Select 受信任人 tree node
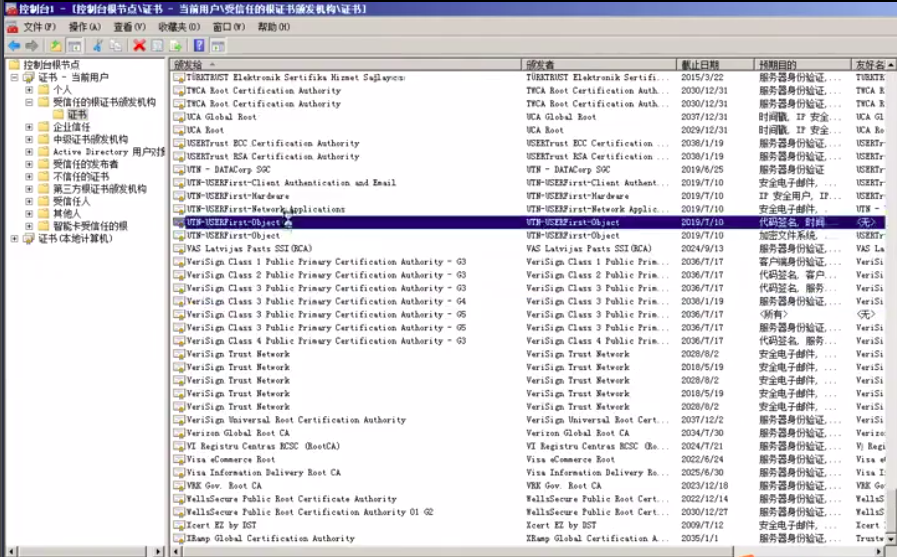Viewport: 897px width, 557px height. pos(71,201)
